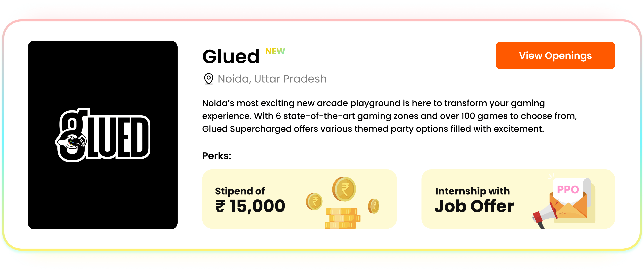Click the yellow NEW badge
This screenshot has height=270, width=644.
tap(275, 51)
